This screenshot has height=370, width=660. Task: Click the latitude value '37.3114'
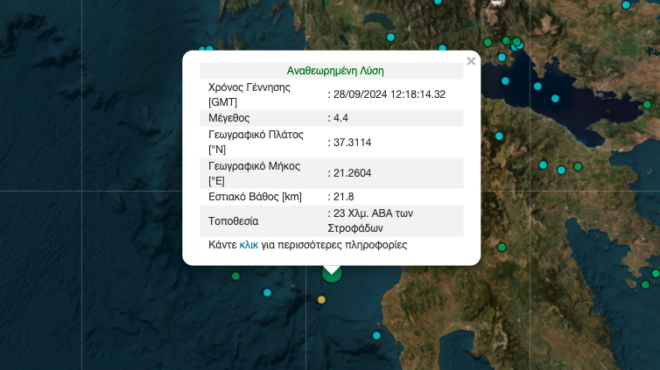[x=352, y=142]
